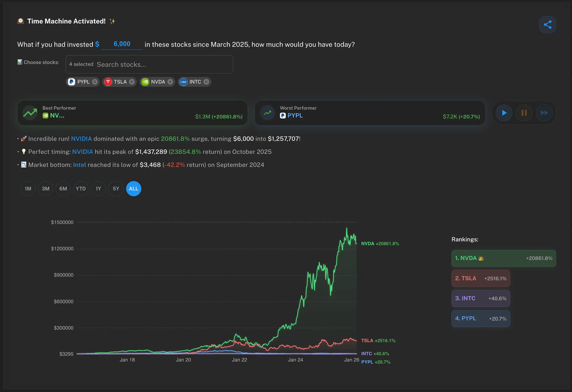Click the PYPL ranking card
The width and height of the screenshot is (572, 392).
pyautogui.click(x=481, y=319)
